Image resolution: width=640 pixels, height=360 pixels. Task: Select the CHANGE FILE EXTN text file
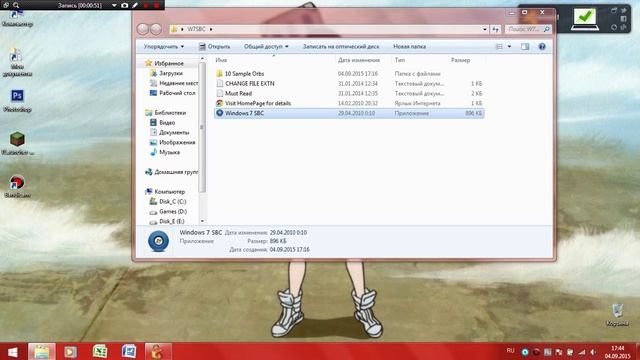(249, 83)
